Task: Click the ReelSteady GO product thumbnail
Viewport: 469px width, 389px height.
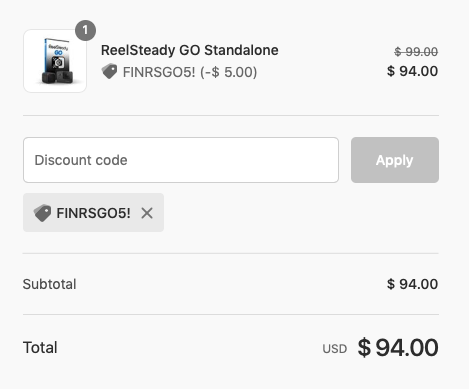Action: 55,61
